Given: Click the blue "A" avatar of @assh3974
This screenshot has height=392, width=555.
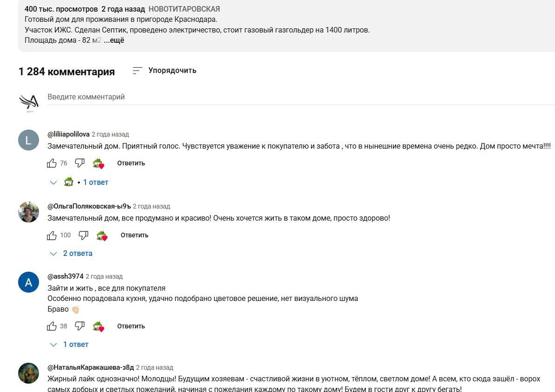Looking at the screenshot, I should [x=28, y=282].
